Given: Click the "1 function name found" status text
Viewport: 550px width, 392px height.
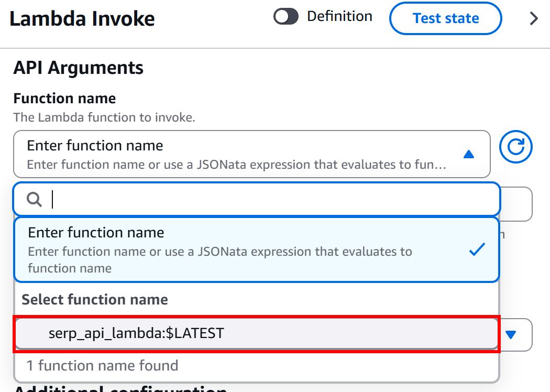Looking at the screenshot, I should click(102, 365).
